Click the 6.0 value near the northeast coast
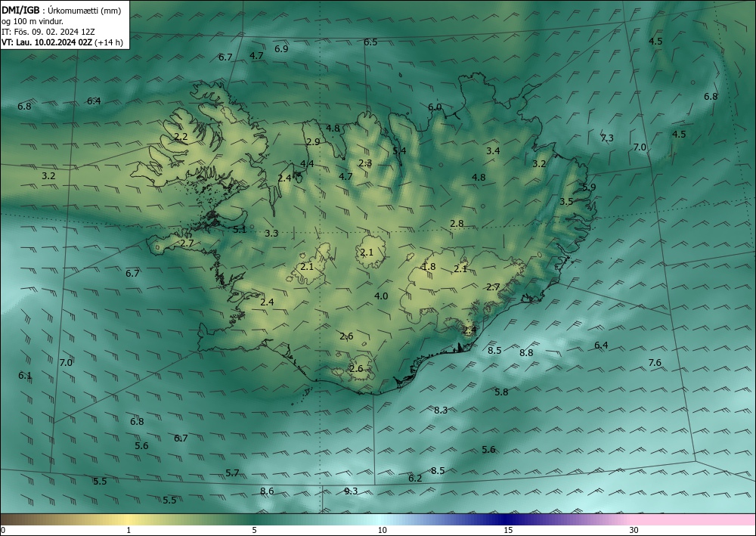The width and height of the screenshot is (756, 536). click(435, 107)
